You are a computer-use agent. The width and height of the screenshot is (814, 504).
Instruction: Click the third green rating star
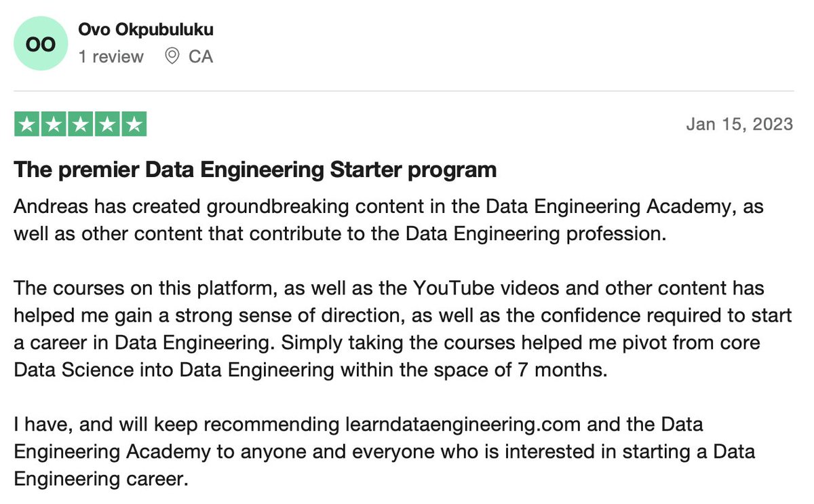[x=80, y=124]
